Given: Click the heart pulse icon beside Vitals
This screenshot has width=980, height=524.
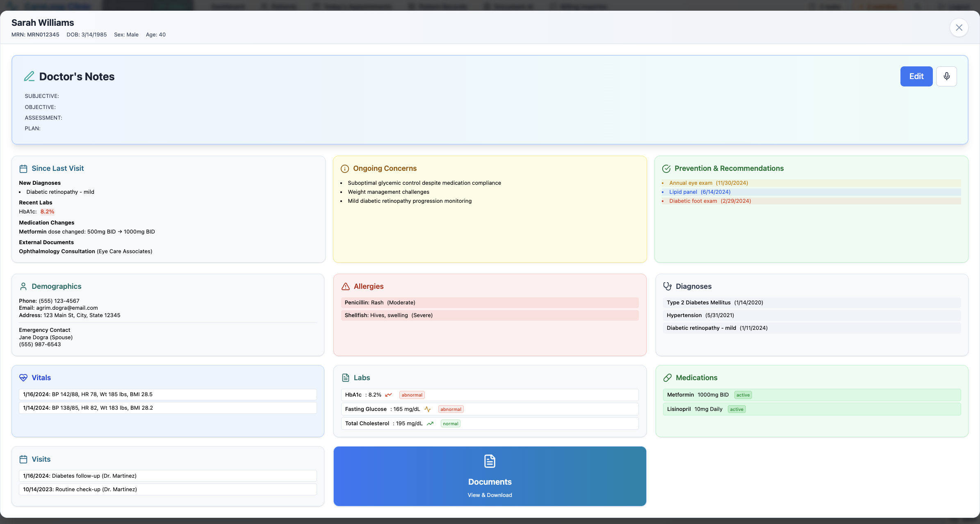Looking at the screenshot, I should (23, 378).
